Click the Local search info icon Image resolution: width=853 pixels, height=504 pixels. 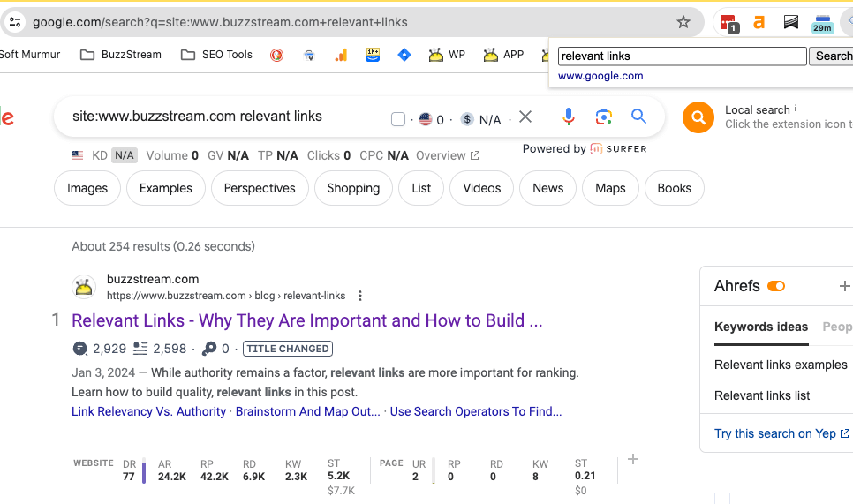(x=796, y=109)
